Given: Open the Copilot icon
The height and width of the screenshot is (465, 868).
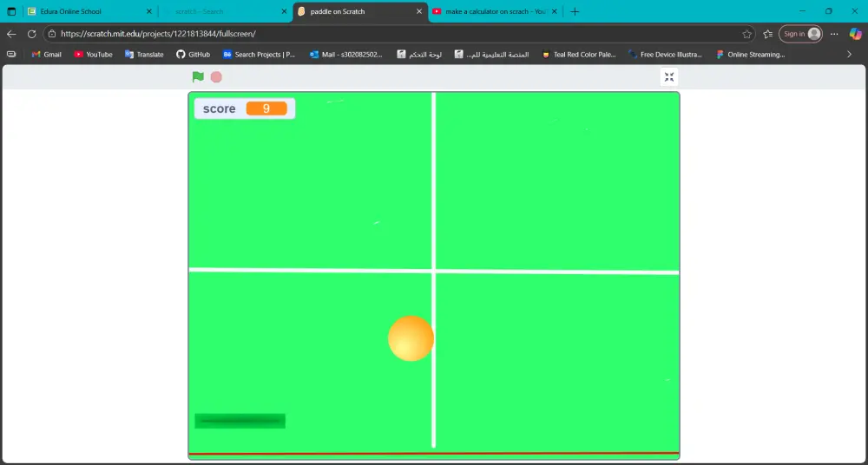Looking at the screenshot, I should click(855, 34).
